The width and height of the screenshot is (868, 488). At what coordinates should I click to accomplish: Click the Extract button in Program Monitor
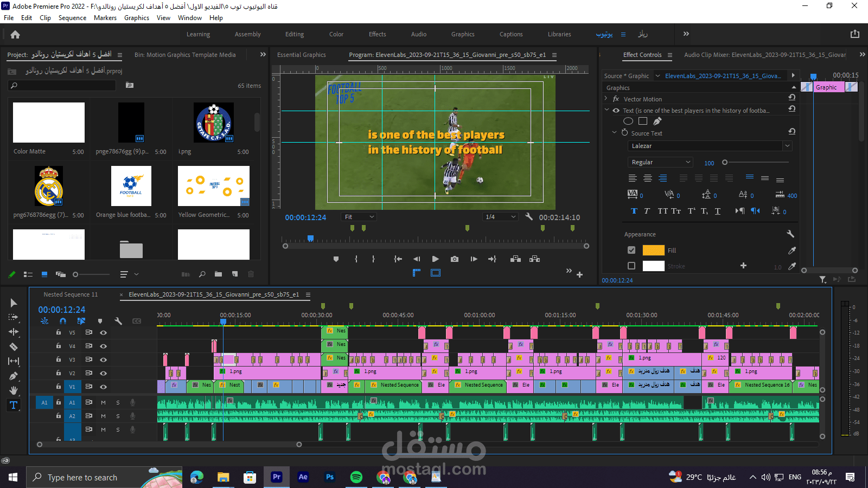click(535, 259)
